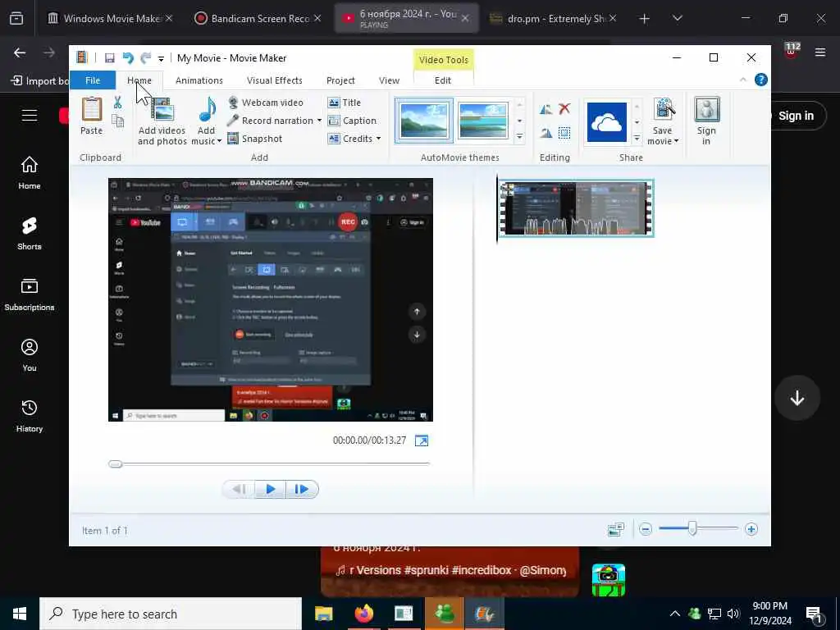Click the Select all icon in Editing
The image size is (840, 630).
coord(564,133)
